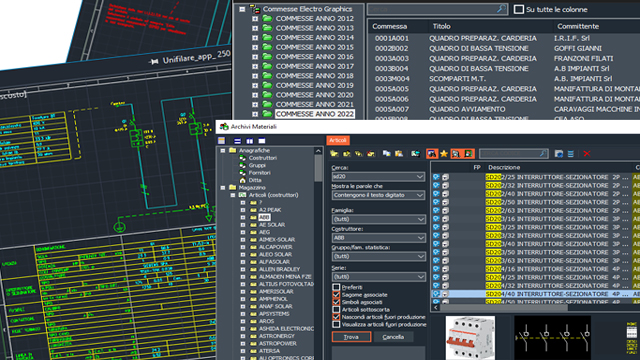Select the ALLEN BRADLEY folder
Image resolution: width=640 pixels, height=360 pixels.
tap(279, 269)
